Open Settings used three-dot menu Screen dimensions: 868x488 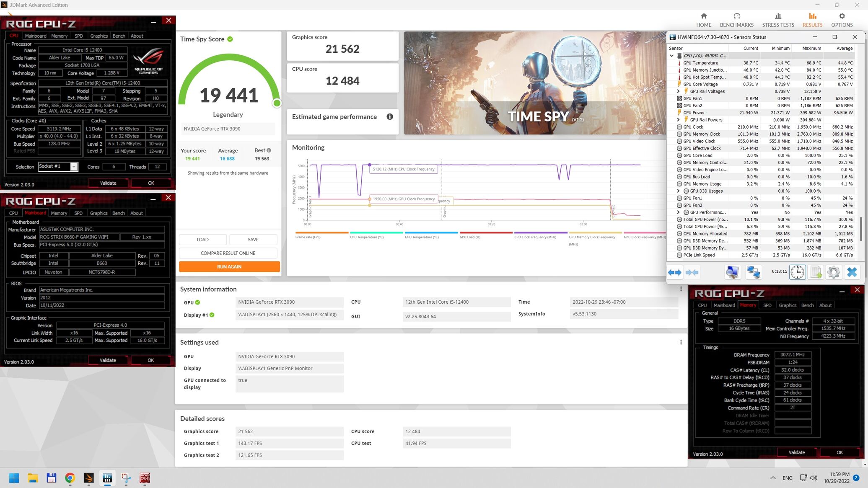681,342
